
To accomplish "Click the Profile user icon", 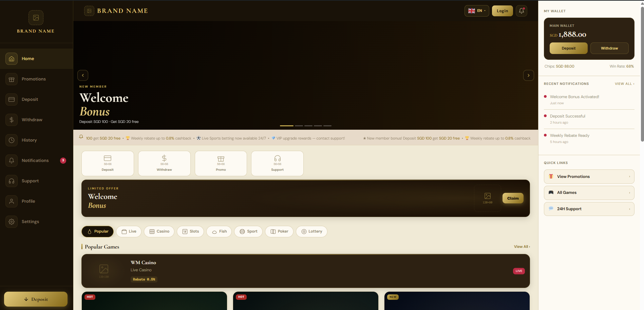I will pyautogui.click(x=12, y=201).
